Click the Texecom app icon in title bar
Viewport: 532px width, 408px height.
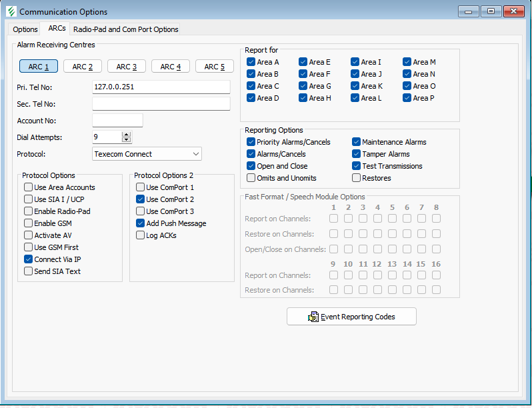10,11
